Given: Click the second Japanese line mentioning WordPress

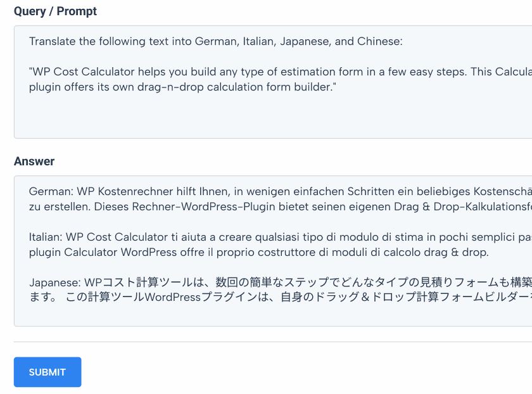Looking at the screenshot, I should pyautogui.click(x=280, y=297).
